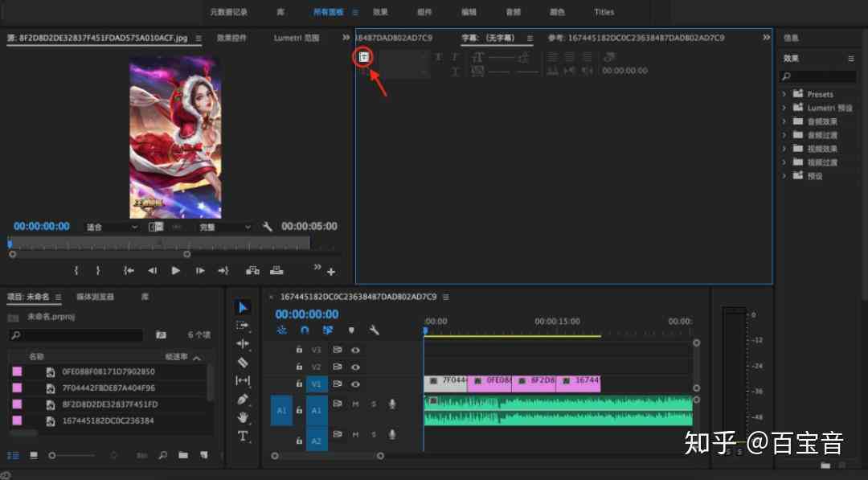868x480 pixels.
Task: Mute audio track A1
Action: 355,404
